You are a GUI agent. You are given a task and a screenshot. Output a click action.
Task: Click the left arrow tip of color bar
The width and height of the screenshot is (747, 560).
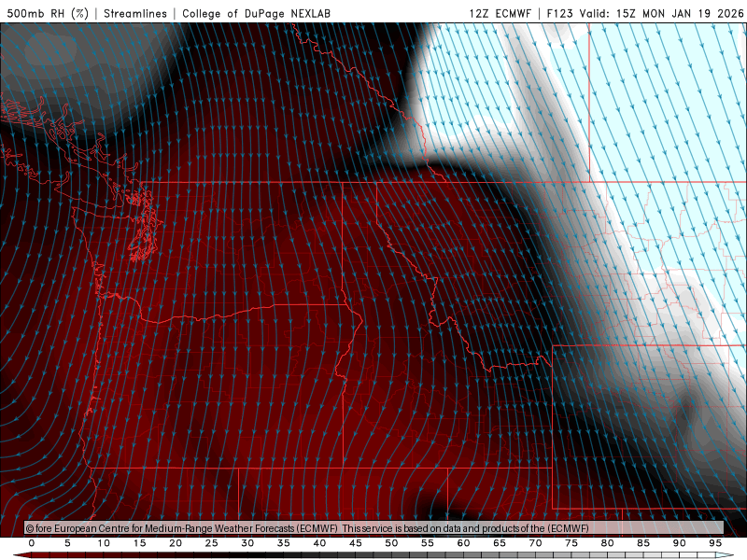pos(18,554)
